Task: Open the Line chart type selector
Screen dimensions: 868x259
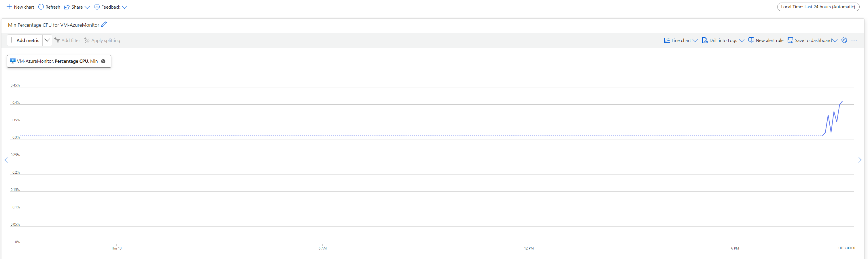Action: (x=681, y=40)
